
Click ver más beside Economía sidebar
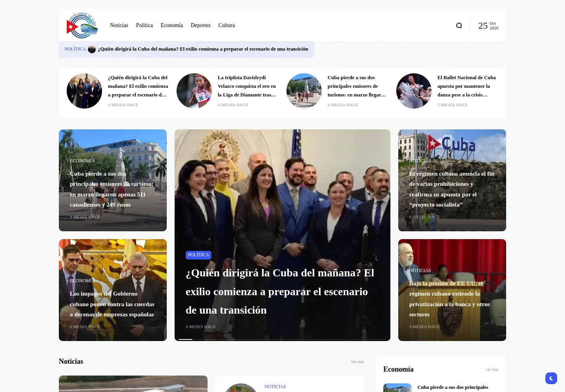[492, 370]
